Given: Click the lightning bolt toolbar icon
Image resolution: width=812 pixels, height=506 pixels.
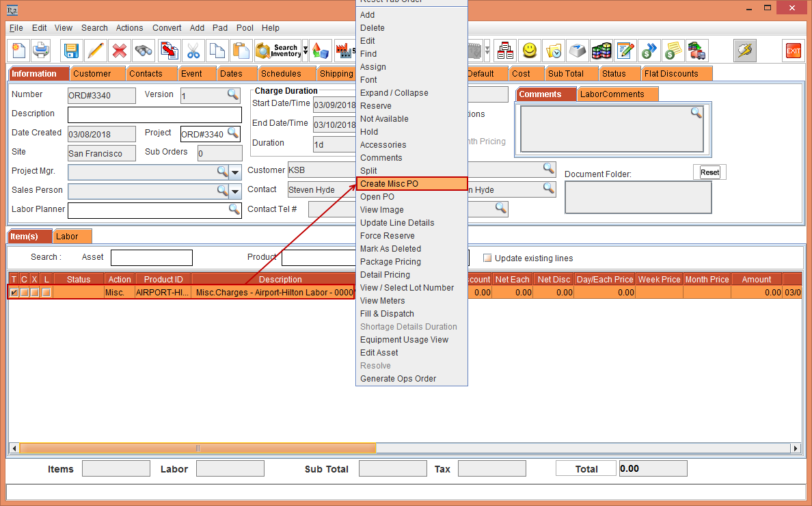Looking at the screenshot, I should pyautogui.click(x=745, y=51).
